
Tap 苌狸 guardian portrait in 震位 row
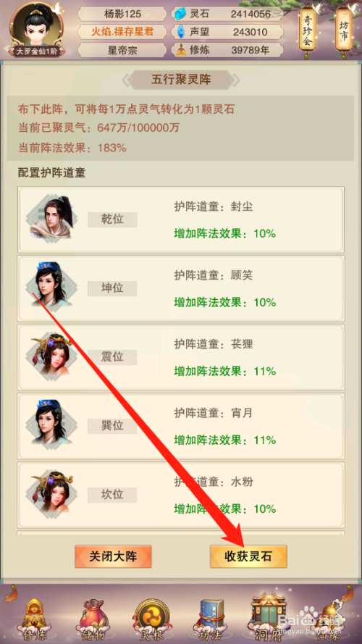tap(49, 355)
